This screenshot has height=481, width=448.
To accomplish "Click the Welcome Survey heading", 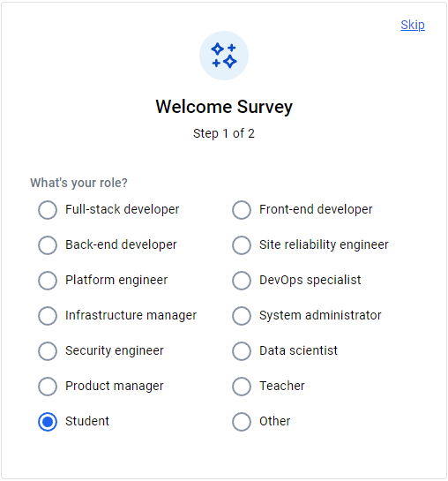I will click(224, 107).
